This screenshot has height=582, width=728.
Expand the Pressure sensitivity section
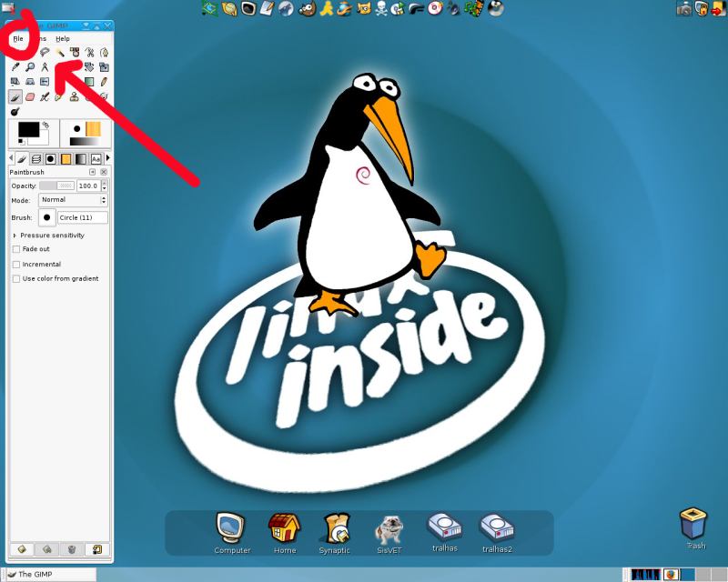click(15, 236)
